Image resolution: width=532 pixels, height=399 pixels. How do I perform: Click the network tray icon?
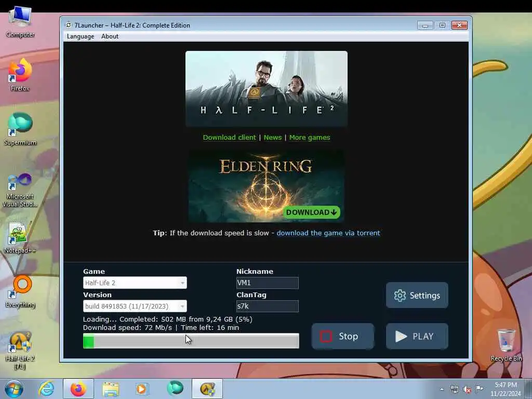tap(454, 389)
